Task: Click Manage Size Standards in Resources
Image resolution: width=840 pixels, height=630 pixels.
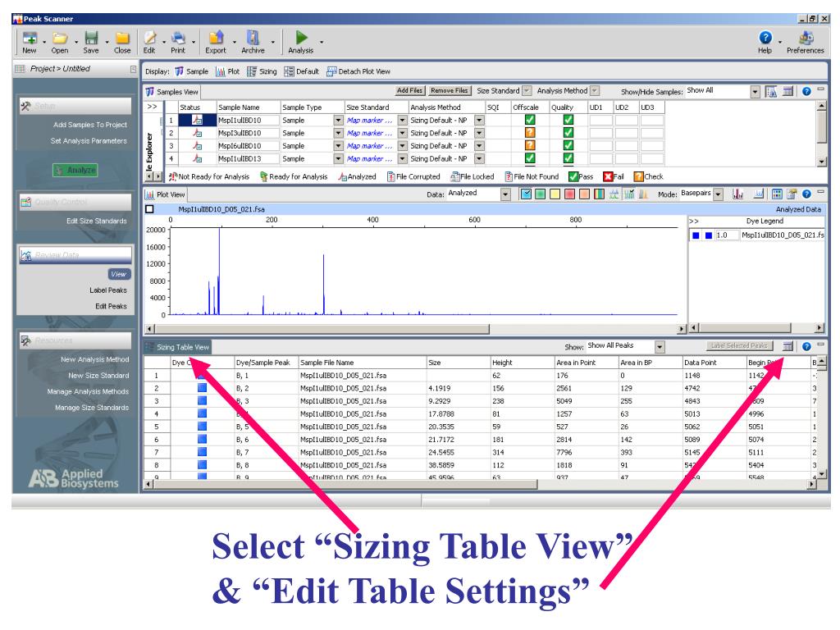Action: [92, 408]
